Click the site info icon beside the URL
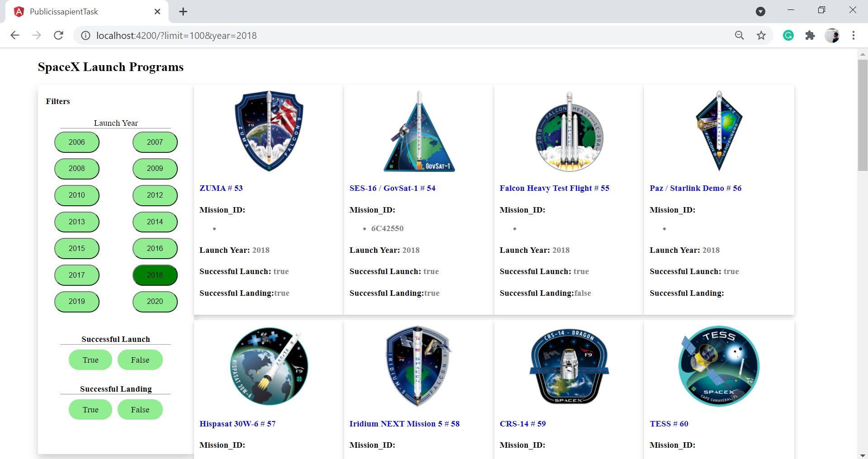Image resolution: width=868 pixels, height=459 pixels. (85, 35)
